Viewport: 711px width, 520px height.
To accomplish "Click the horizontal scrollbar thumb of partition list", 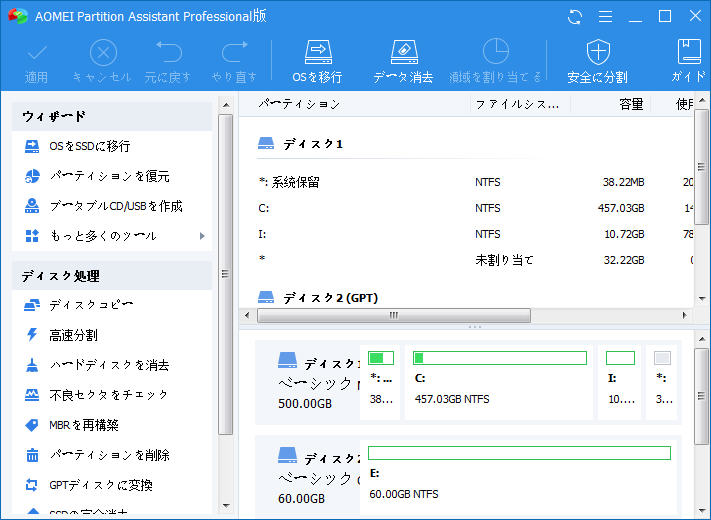I will tap(394, 315).
